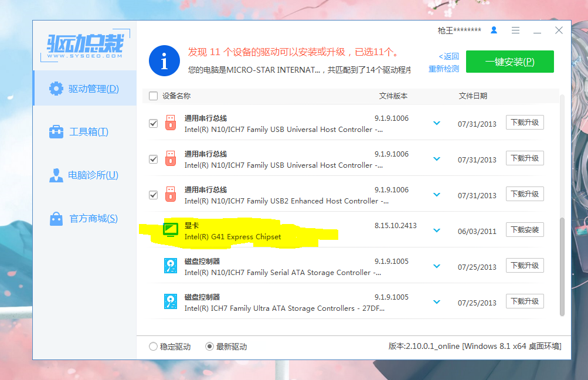This screenshot has width=588, height=380.
Task: Click USB icon of Universal Host Controller first row
Action: pos(171,123)
